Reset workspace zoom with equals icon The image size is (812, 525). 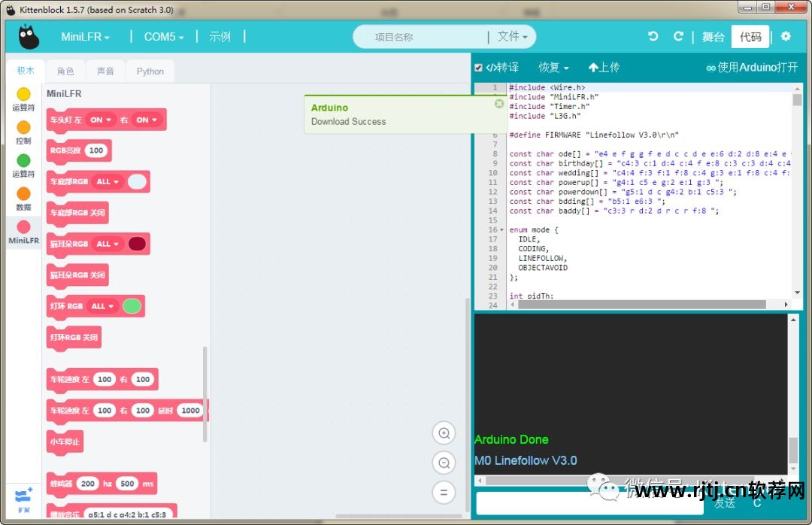click(x=444, y=493)
